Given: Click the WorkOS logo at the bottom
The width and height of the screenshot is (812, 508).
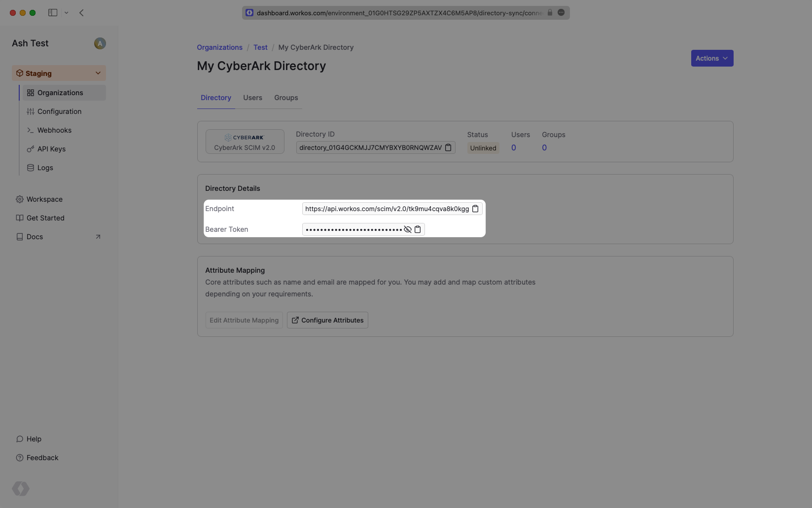Looking at the screenshot, I should (x=20, y=488).
